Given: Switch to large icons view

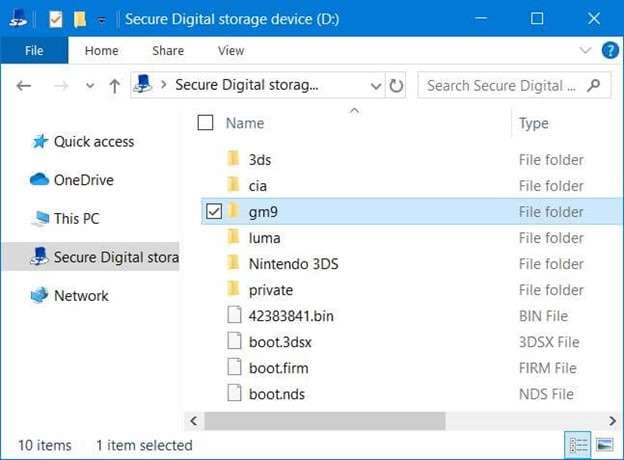Looking at the screenshot, I should pos(604,445).
